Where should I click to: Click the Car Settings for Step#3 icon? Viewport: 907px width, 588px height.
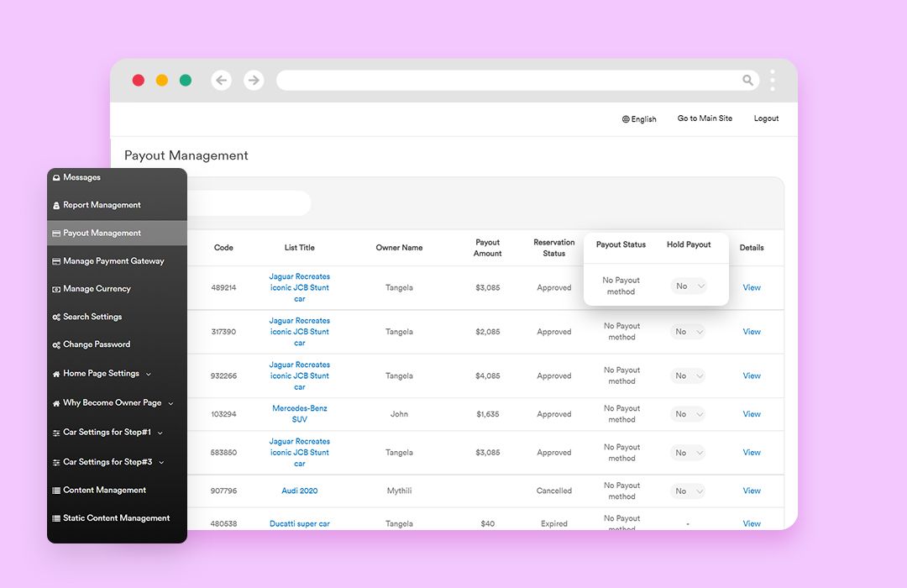click(56, 462)
